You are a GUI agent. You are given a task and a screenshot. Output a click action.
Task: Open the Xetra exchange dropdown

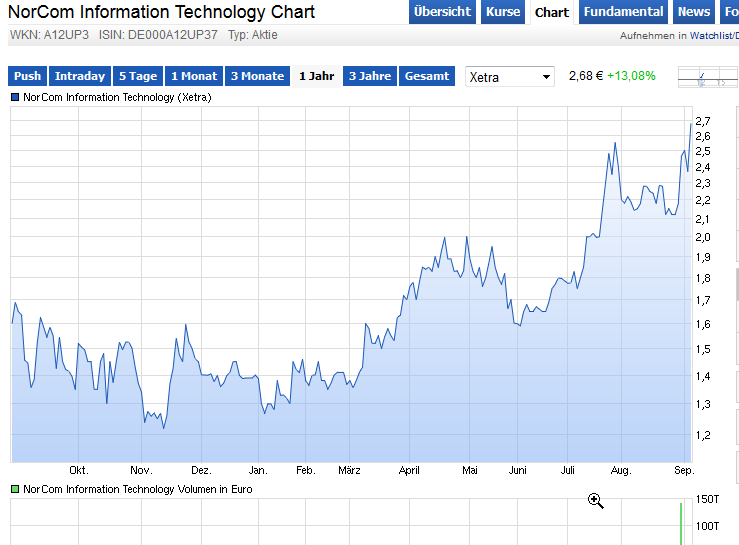tap(509, 77)
